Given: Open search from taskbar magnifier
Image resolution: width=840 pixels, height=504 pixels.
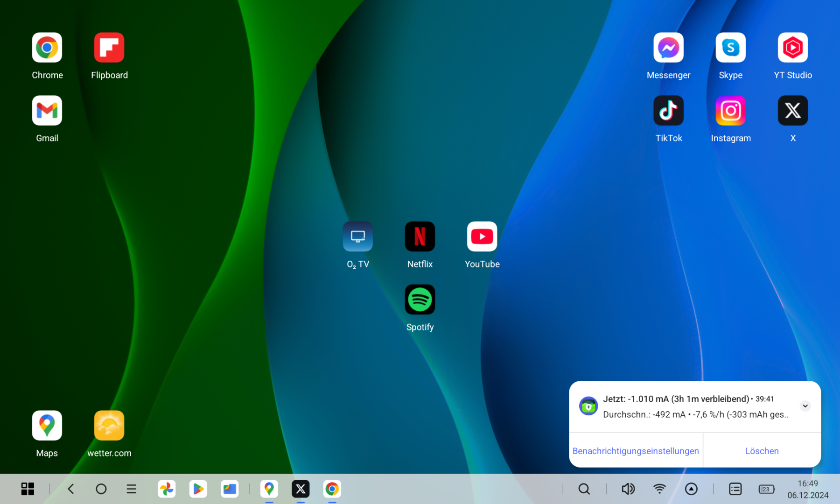Looking at the screenshot, I should pos(584,489).
